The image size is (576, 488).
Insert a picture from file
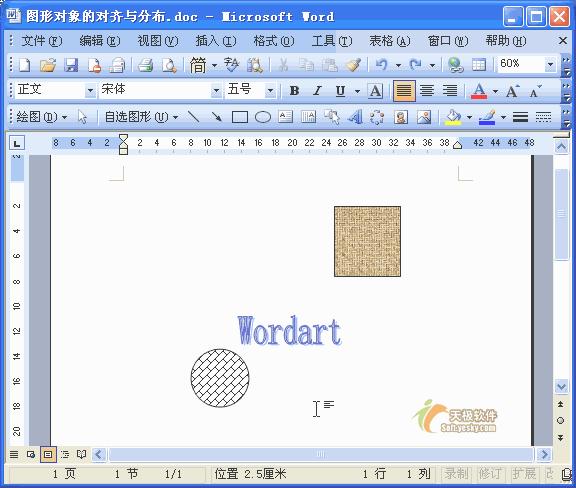pyautogui.click(x=424, y=117)
